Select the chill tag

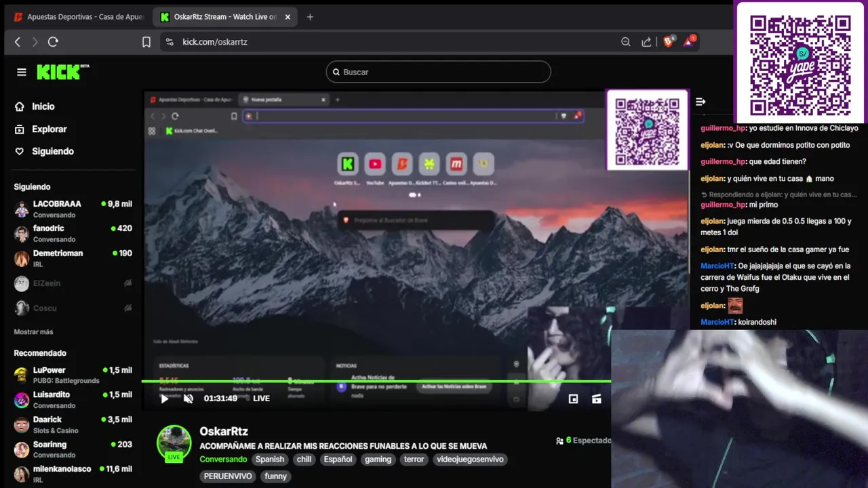tap(304, 460)
